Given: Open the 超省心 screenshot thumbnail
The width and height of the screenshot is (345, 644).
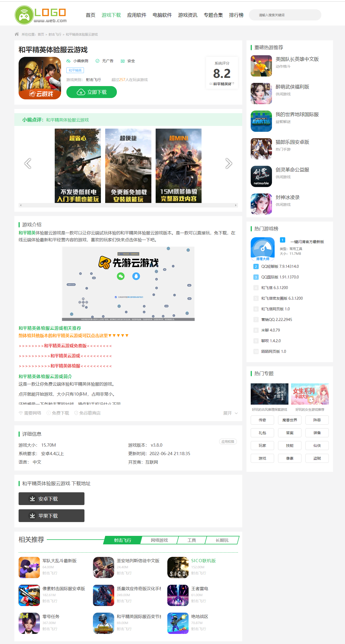Looking at the screenshot, I should [78, 166].
